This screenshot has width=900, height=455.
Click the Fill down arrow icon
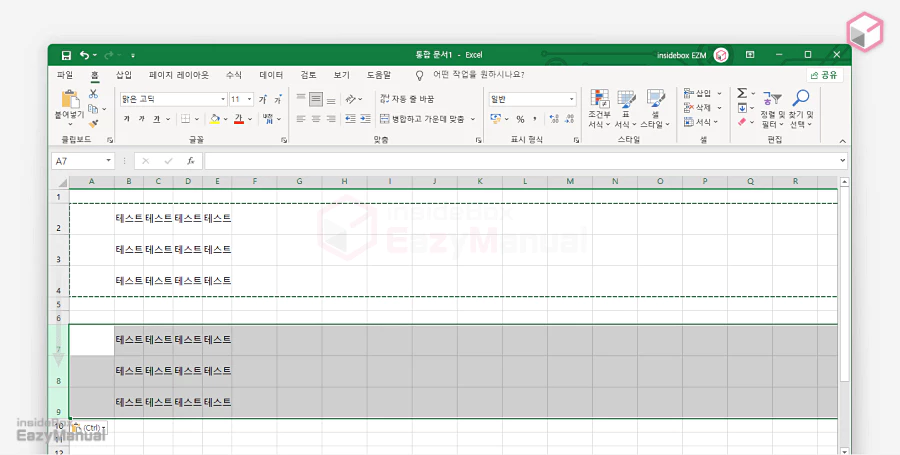click(742, 108)
